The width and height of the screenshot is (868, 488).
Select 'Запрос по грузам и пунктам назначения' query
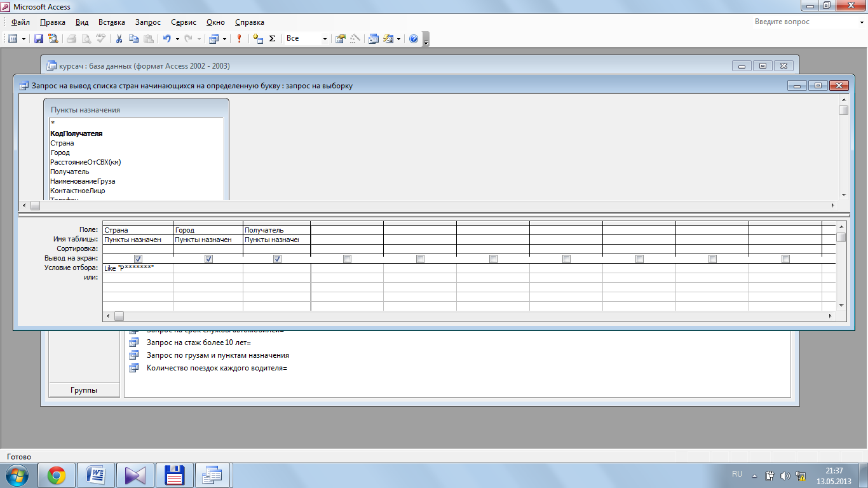(x=217, y=355)
